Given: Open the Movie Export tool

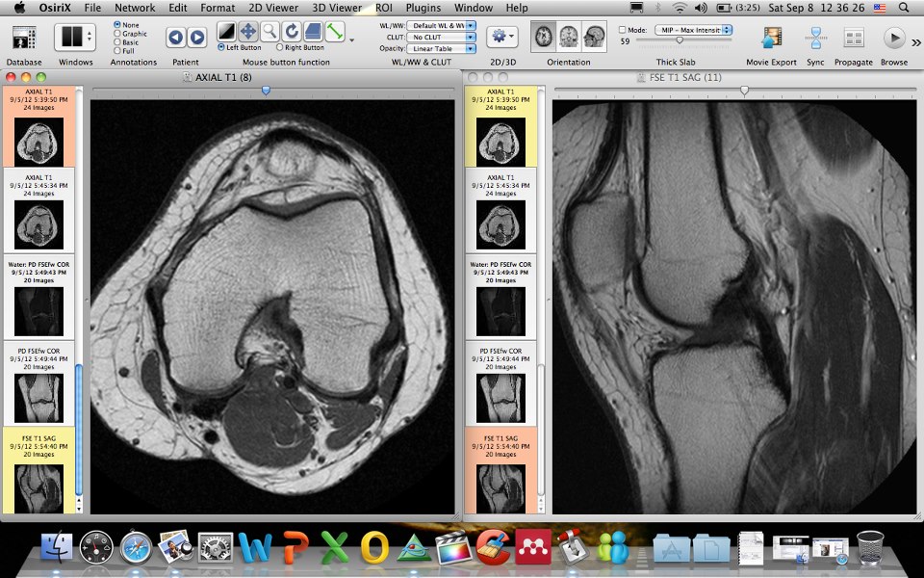Looking at the screenshot, I should [x=770, y=39].
